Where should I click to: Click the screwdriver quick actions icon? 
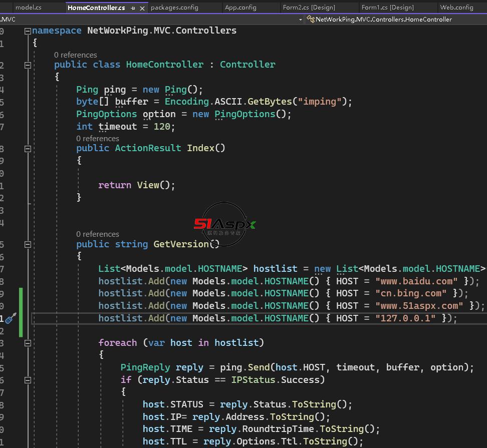(11, 318)
